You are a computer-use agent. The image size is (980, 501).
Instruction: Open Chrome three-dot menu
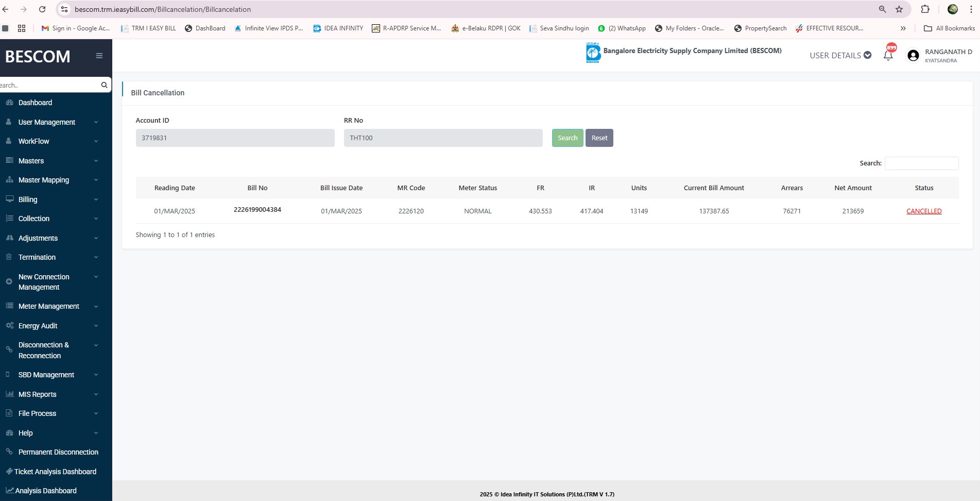pos(971,9)
